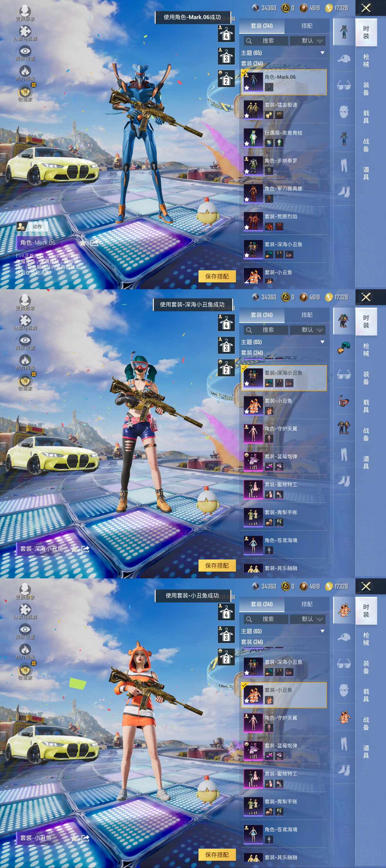Screen dimensions: 386x868
Task: Click 保存搭配 in the bottom screenshot
Action: coord(217,855)
